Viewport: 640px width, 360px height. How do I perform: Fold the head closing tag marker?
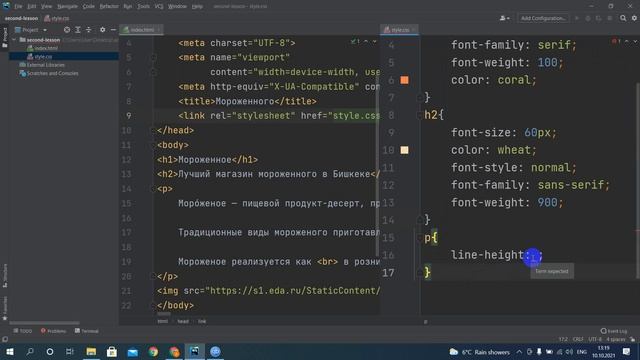[153, 131]
